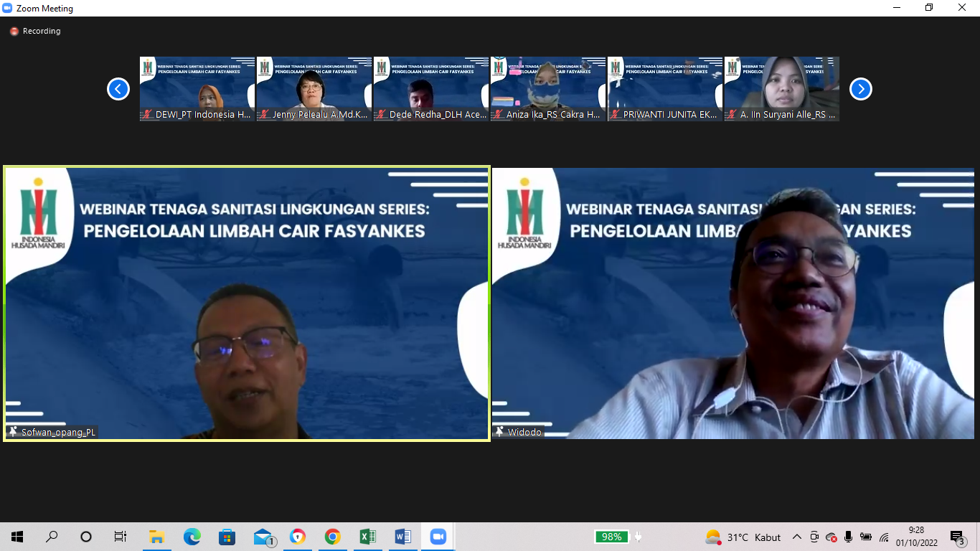
Task: Click the Widodo name label
Action: (x=524, y=433)
